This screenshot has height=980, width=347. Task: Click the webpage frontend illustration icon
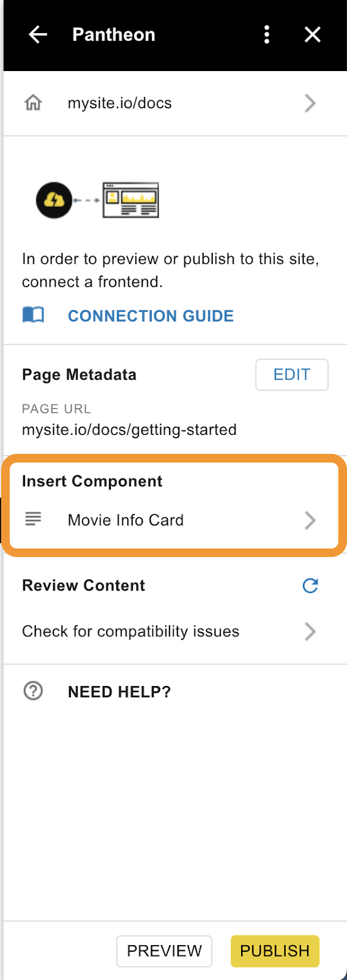(x=131, y=200)
